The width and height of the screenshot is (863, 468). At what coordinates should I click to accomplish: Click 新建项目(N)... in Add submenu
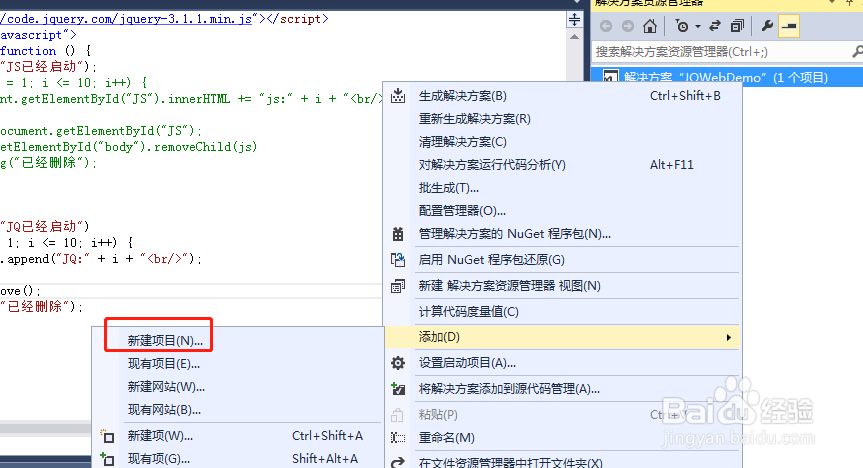click(165, 341)
